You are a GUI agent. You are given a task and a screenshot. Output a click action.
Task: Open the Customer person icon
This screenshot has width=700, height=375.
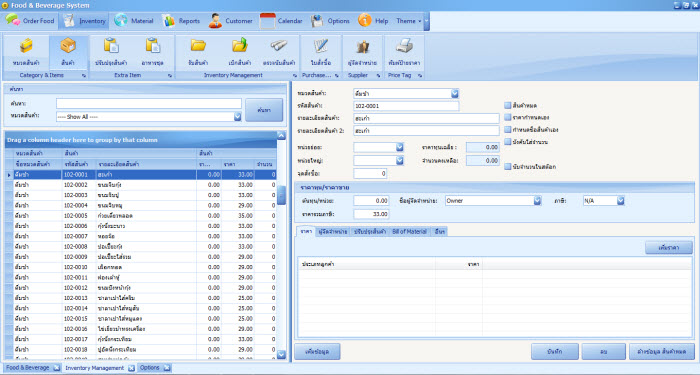pyautogui.click(x=216, y=21)
